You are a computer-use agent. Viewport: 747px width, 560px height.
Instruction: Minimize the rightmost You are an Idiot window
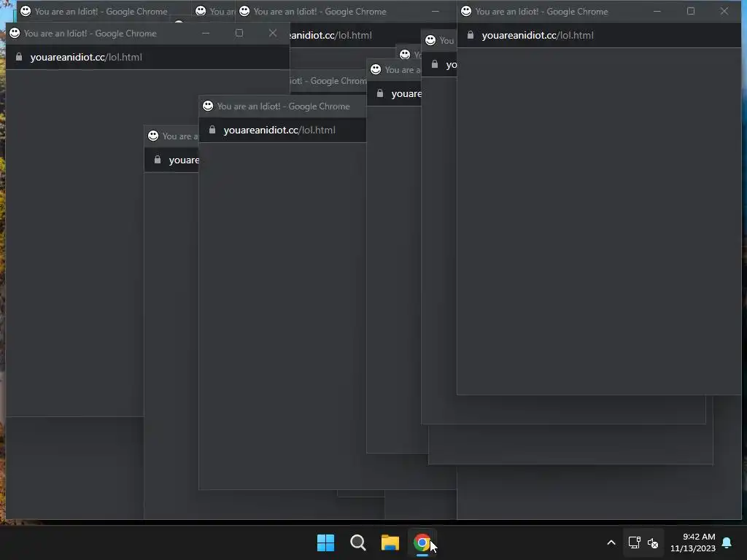point(657,11)
